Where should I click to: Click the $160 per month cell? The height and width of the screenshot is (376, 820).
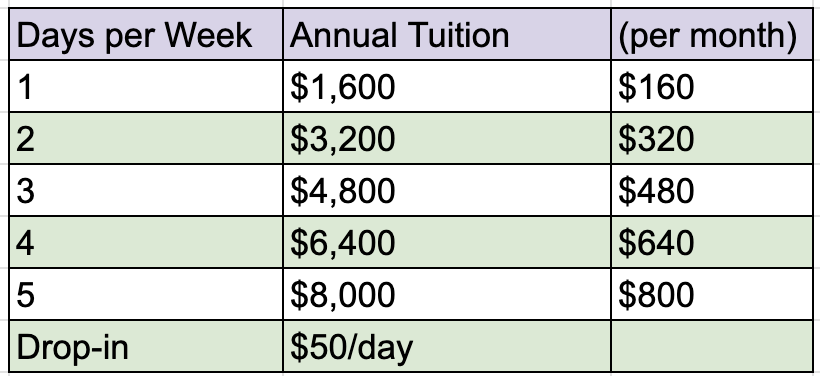pos(712,86)
